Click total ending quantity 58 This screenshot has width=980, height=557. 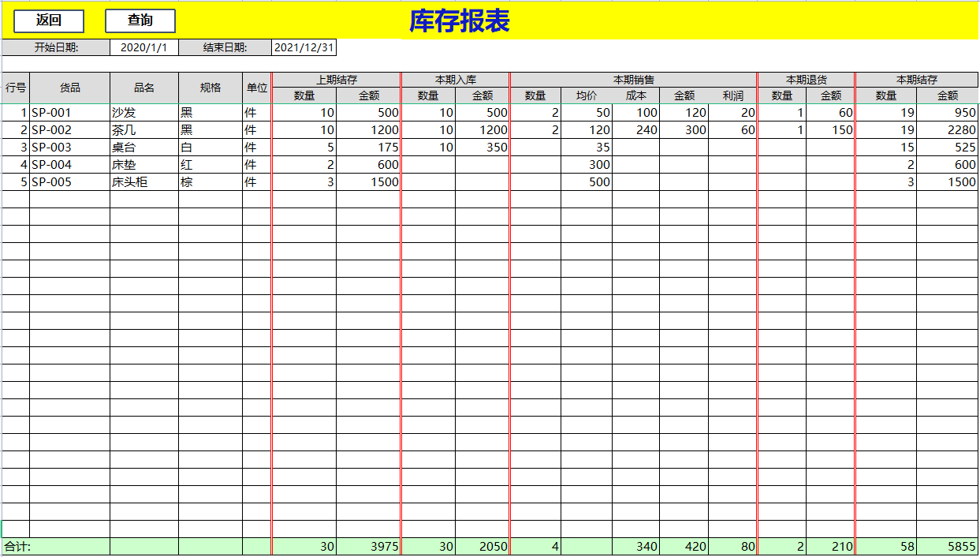pyautogui.click(x=886, y=546)
